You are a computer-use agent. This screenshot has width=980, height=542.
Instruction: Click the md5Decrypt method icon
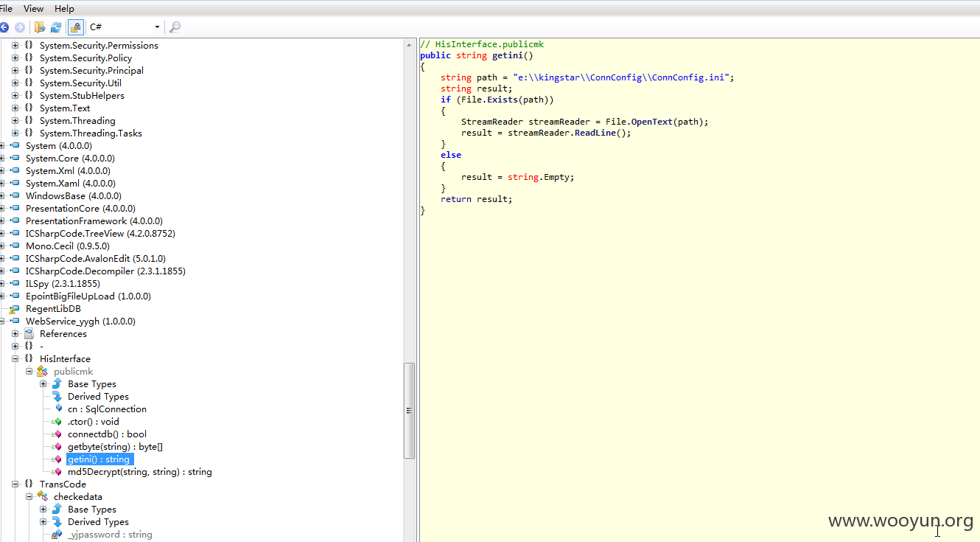point(57,472)
